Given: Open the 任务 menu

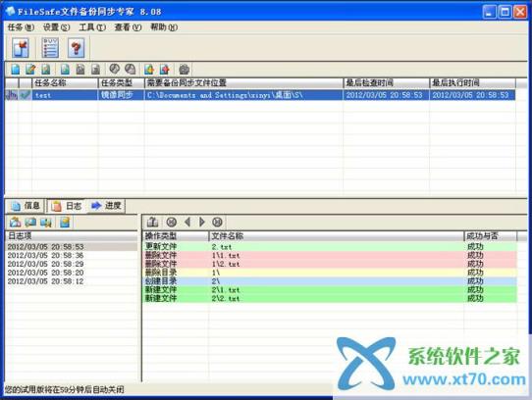Looking at the screenshot, I should 21,27.
